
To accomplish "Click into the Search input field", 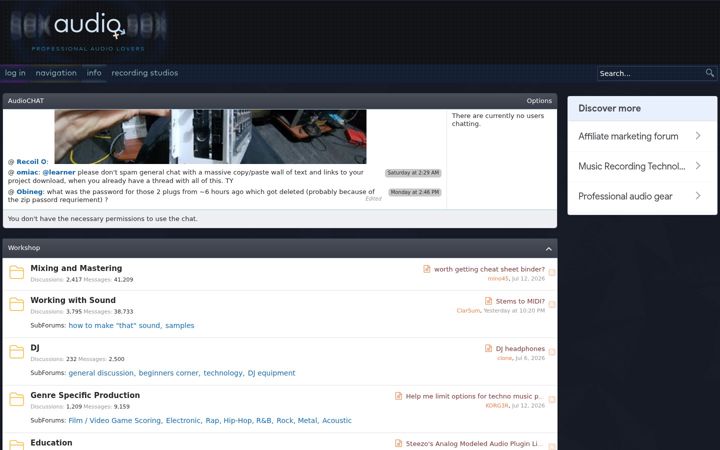I will 650,73.
